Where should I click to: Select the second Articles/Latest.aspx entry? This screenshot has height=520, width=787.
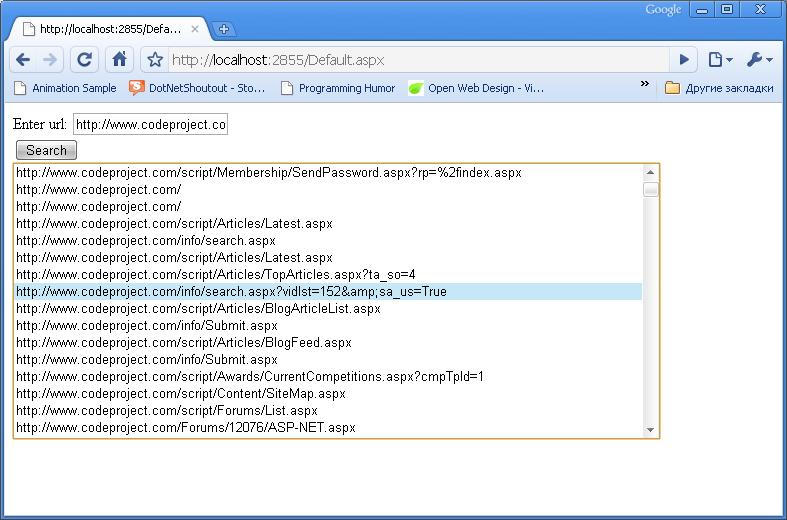click(x=328, y=258)
